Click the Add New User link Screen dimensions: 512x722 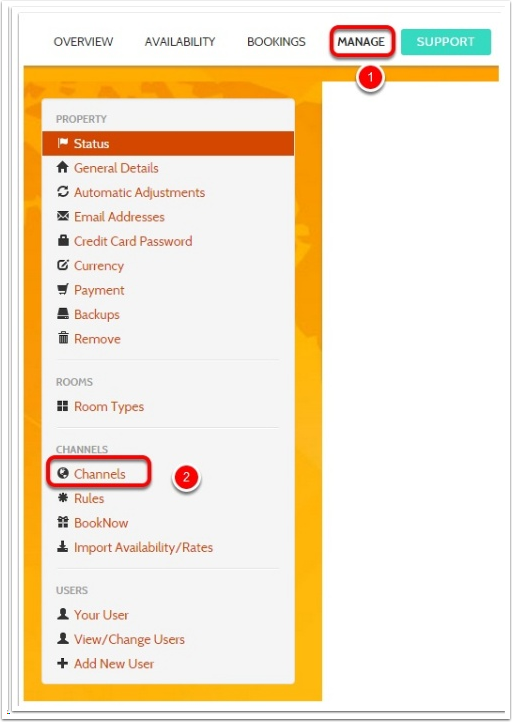click(114, 664)
